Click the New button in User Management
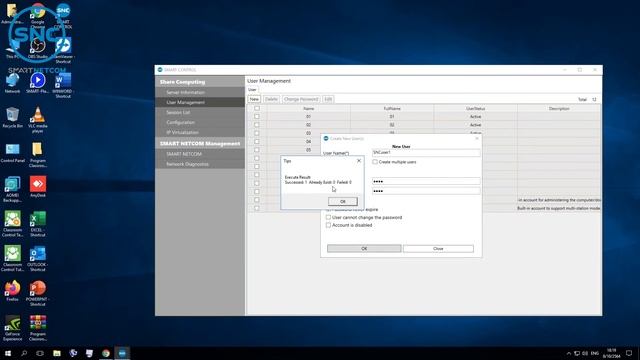 pyautogui.click(x=254, y=99)
